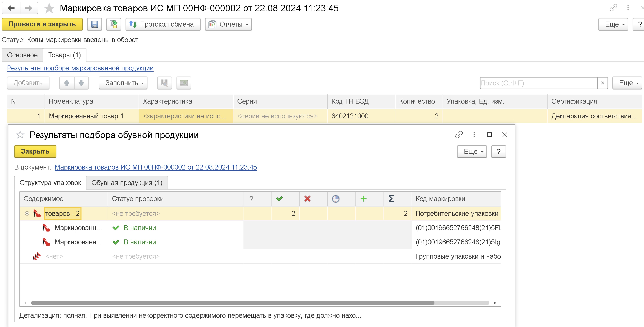Click the horizontal scrollbar in the structure table
The image size is (644, 327).
pyautogui.click(x=232, y=303)
